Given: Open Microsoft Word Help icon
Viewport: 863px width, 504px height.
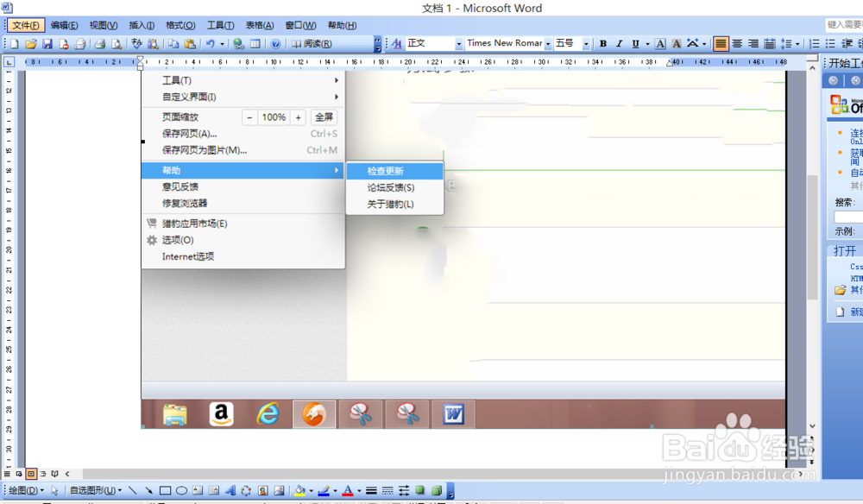Looking at the screenshot, I should tap(276, 44).
